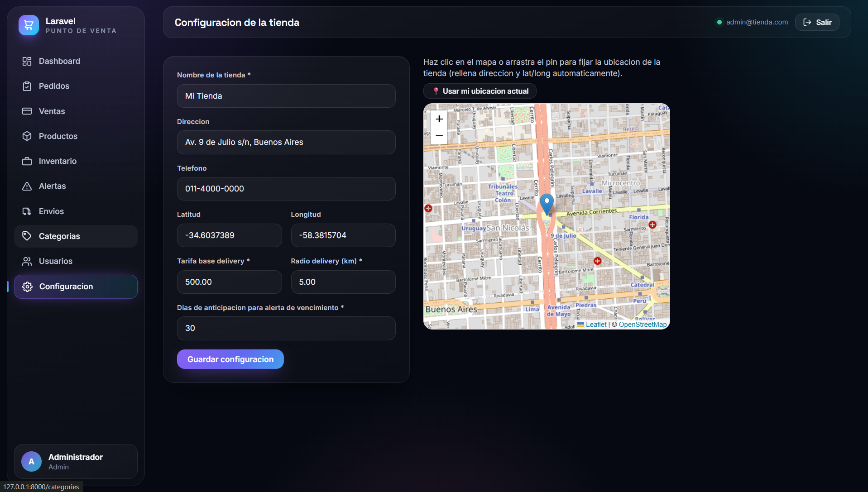Focus the Longitud input
The image size is (868, 492).
click(x=343, y=235)
